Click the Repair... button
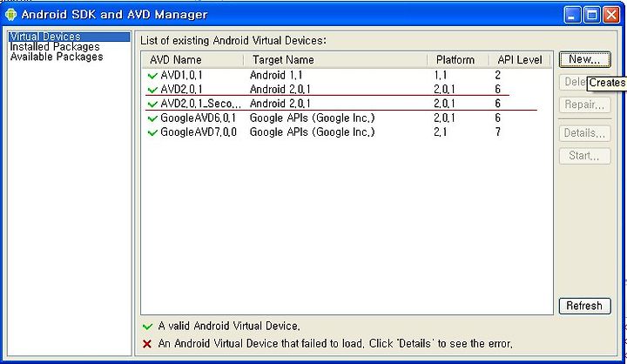Screen dimensions: 627x364 584,104
